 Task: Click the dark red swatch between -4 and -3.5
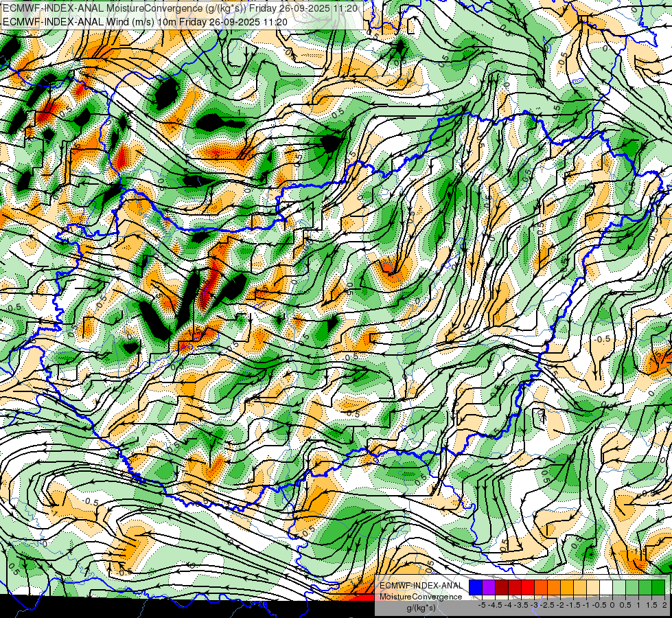coord(515,587)
